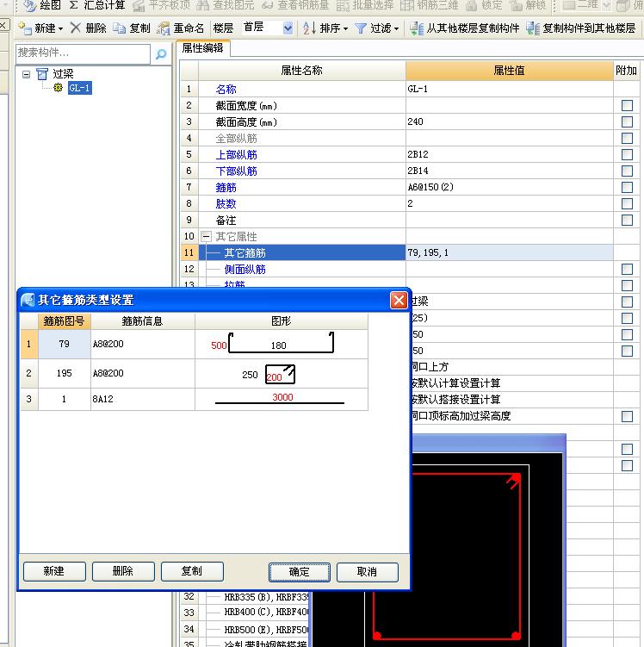644x647 pixels.
Task: Click the 解锁 (unlock) icon
Action: click(x=515, y=5)
